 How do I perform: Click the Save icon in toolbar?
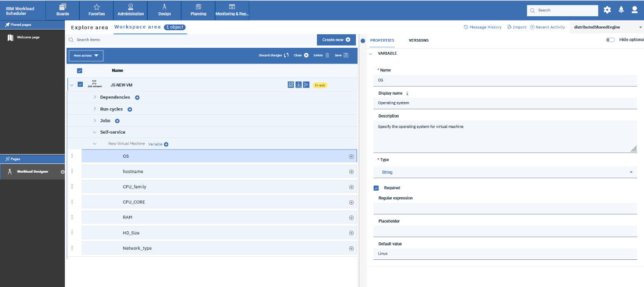point(346,56)
